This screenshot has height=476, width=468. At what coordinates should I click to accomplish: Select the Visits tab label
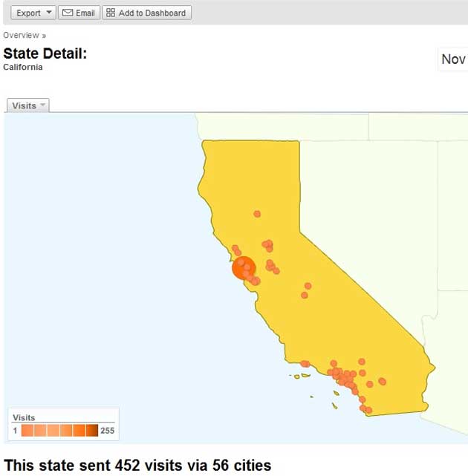tap(24, 105)
